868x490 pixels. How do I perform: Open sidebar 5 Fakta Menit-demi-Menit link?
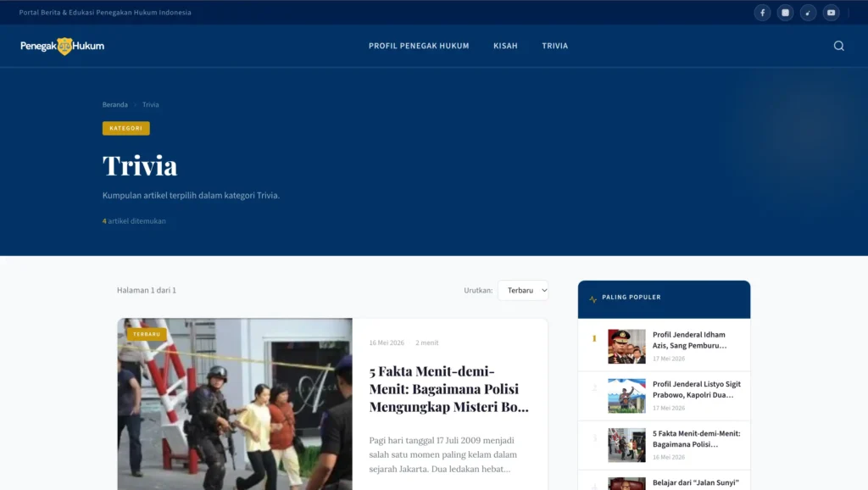click(x=697, y=438)
